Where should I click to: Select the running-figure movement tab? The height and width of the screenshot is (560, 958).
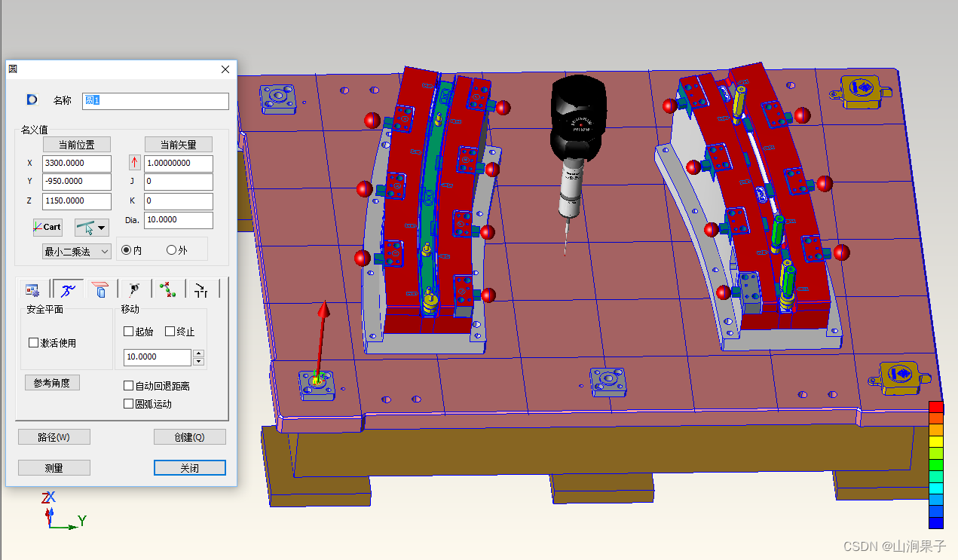pyautogui.click(x=68, y=289)
